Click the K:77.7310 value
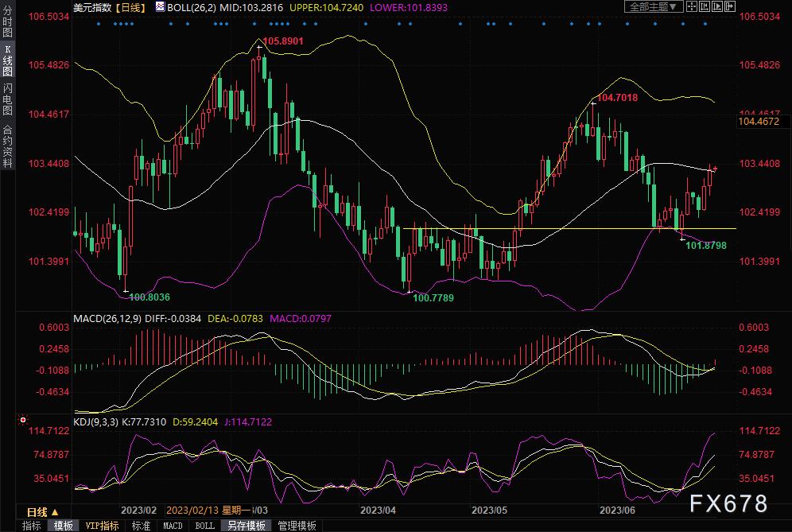This screenshot has height=532, width=792. [144, 421]
